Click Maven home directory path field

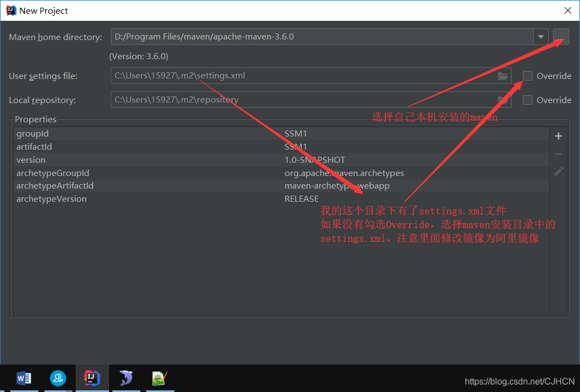point(322,37)
